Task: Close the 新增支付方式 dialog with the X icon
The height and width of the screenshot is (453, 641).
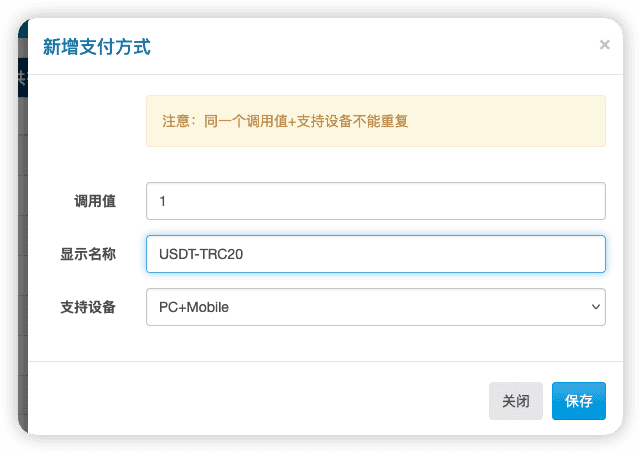Action: pos(604,45)
